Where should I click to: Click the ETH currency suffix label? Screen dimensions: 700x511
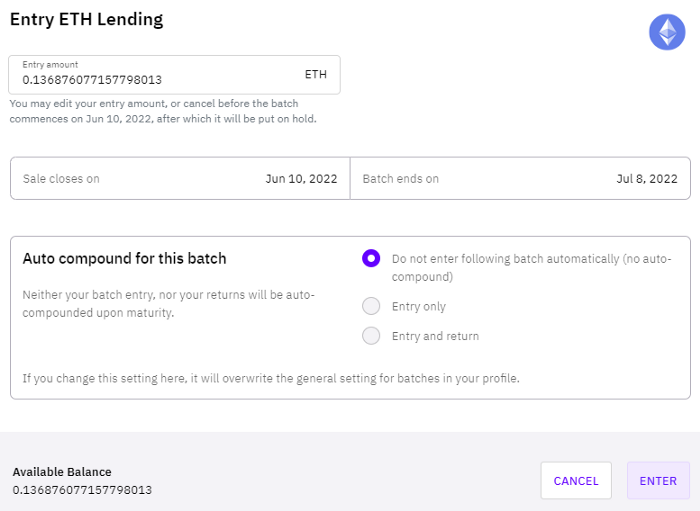[x=316, y=75]
